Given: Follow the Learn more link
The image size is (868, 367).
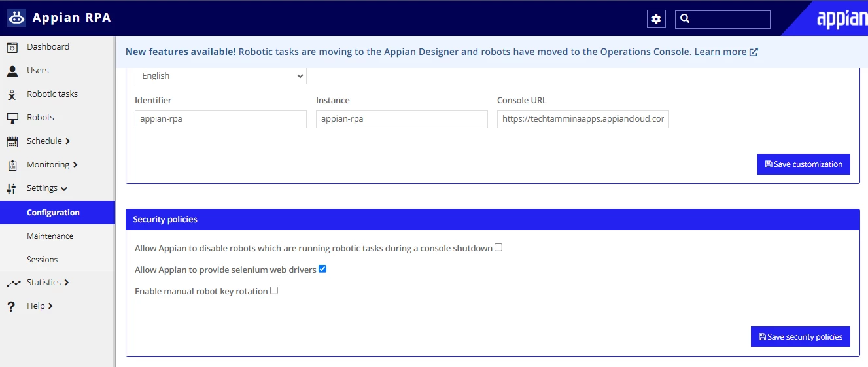Looking at the screenshot, I should click(x=720, y=52).
